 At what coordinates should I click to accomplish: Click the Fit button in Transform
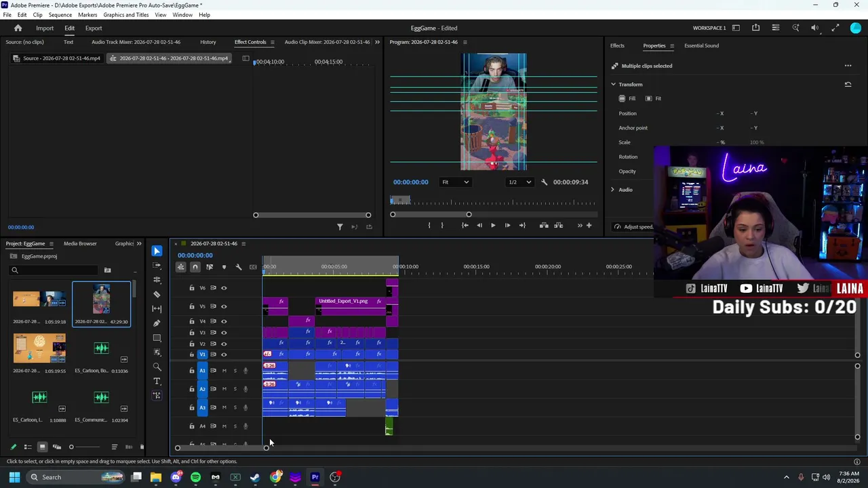(x=654, y=98)
